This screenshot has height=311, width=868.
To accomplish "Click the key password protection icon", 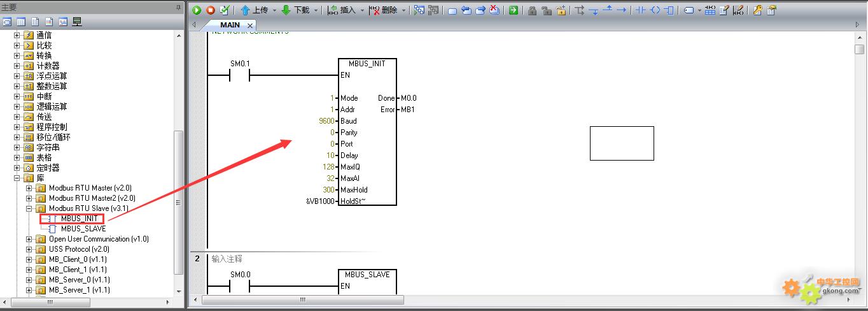I will (757, 10).
